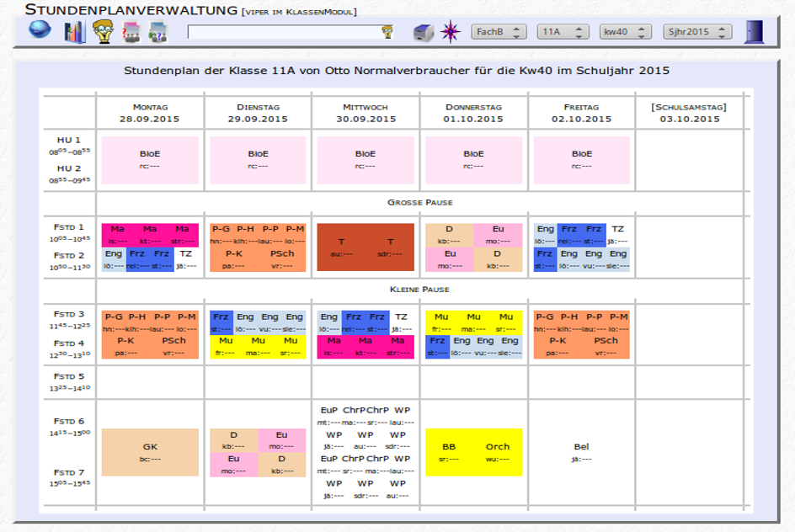Click the yellow BB Orch block on Thursday
Screen dimensions: 795x532
point(473,453)
